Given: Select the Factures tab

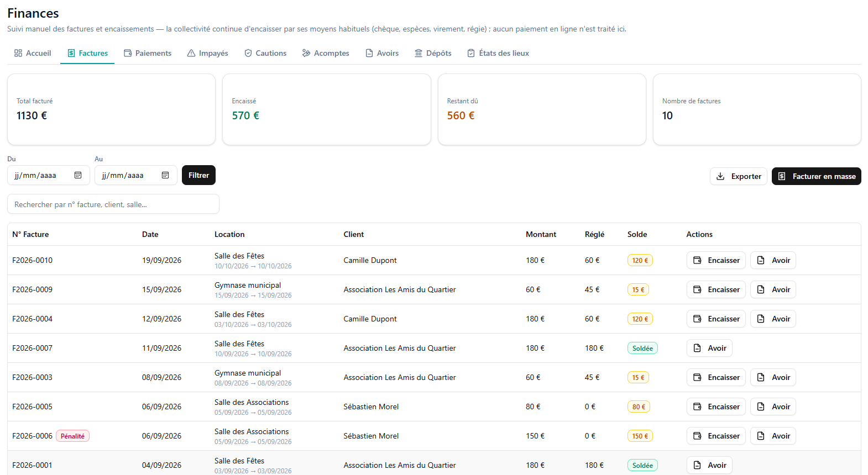Looking at the screenshot, I should [87, 53].
